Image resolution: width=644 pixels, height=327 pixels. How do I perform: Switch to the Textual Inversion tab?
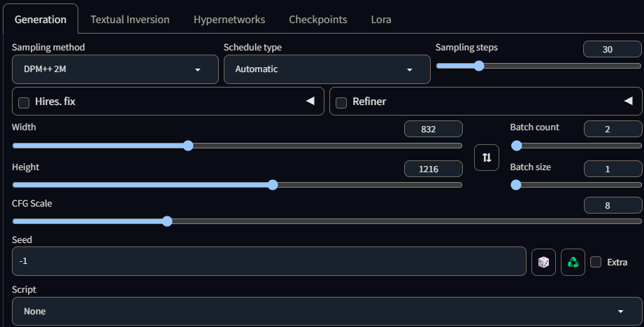pos(130,20)
